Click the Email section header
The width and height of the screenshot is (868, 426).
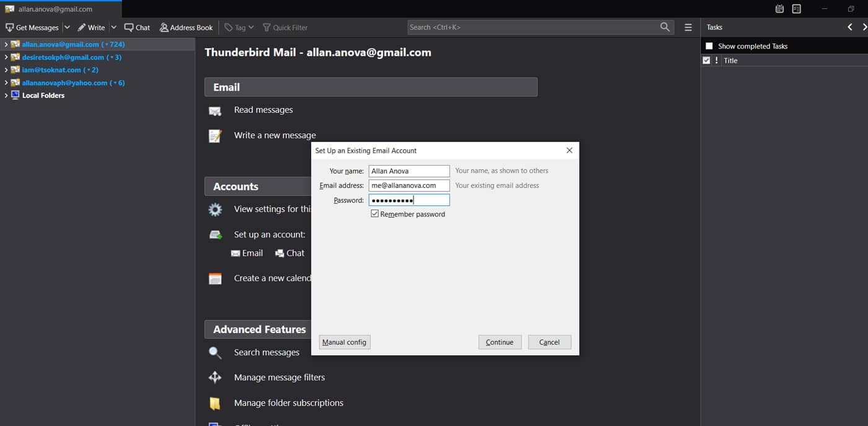click(371, 87)
